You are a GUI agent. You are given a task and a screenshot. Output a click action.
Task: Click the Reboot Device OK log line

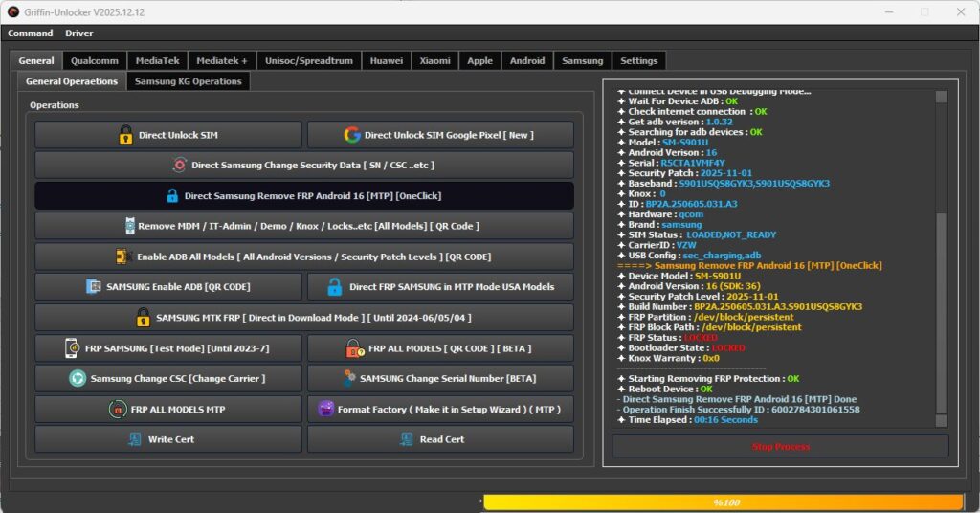click(x=665, y=389)
